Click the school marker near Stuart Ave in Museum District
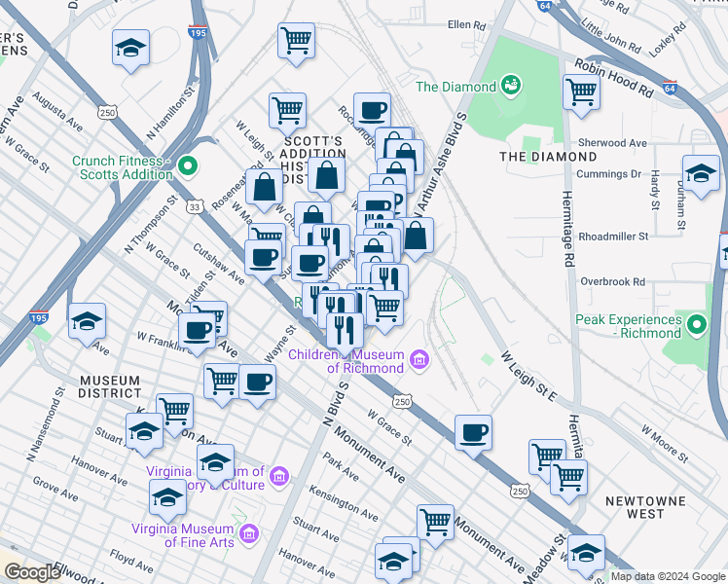 (144, 432)
